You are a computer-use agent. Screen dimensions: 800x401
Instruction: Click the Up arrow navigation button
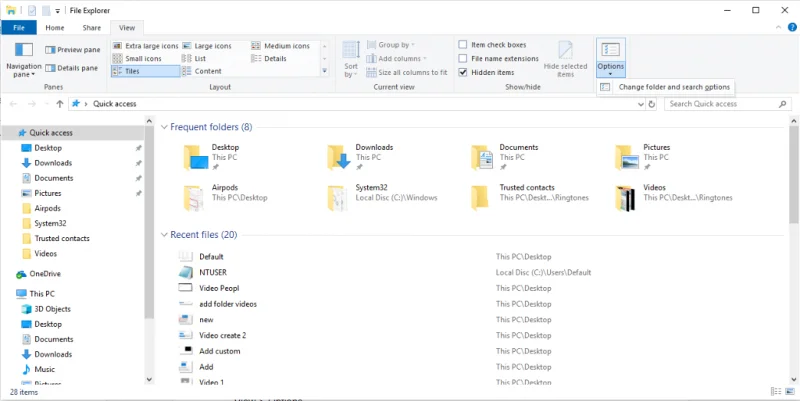coord(60,104)
